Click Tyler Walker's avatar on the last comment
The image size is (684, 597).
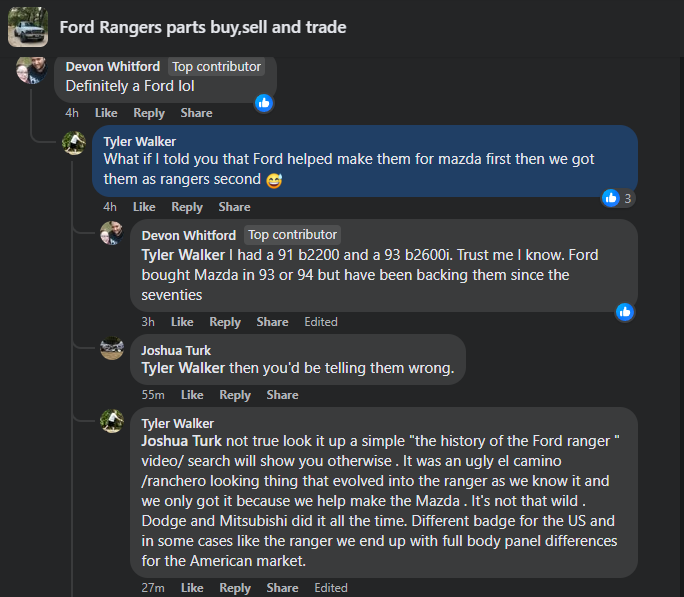(112, 421)
